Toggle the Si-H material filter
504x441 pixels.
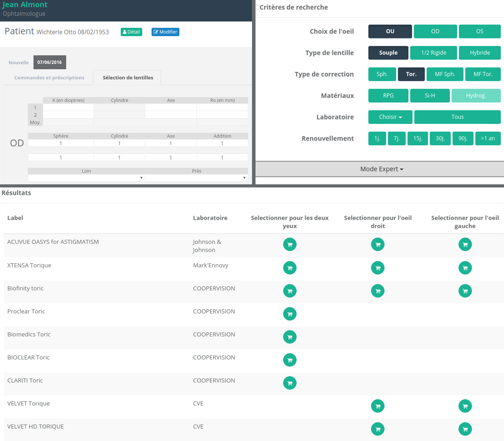click(x=430, y=96)
